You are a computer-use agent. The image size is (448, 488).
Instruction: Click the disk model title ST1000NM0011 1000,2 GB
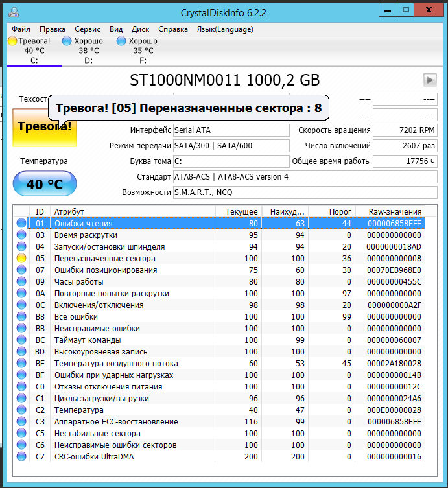tap(224, 80)
